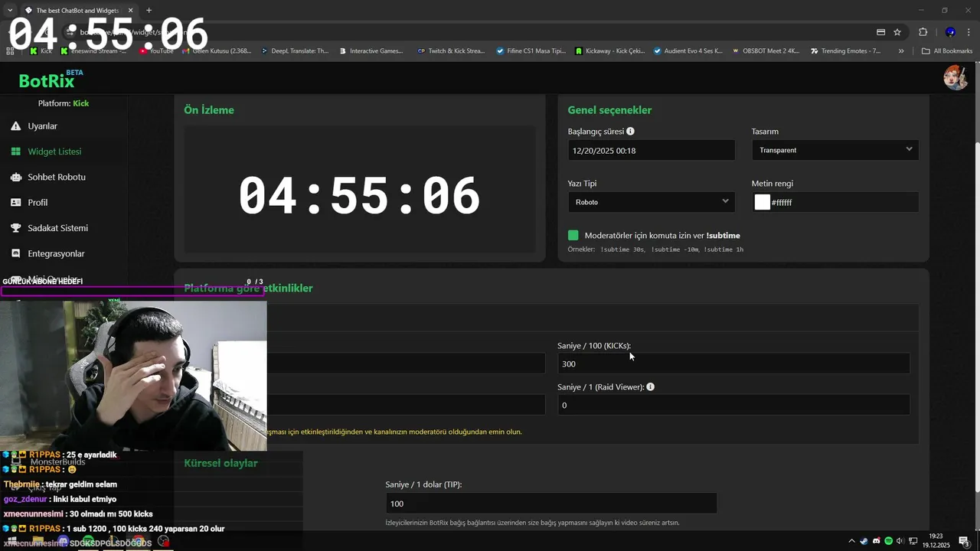980x551 pixels.
Task: Open the Windows notification center
Action: 964,541
